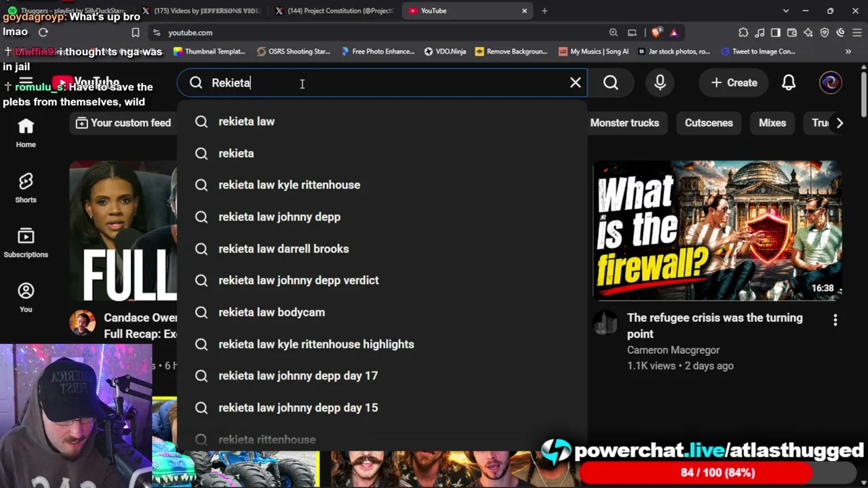Image resolution: width=868 pixels, height=488 pixels.
Task: Select suggestion "rekieta law bodycam"
Action: click(382, 312)
